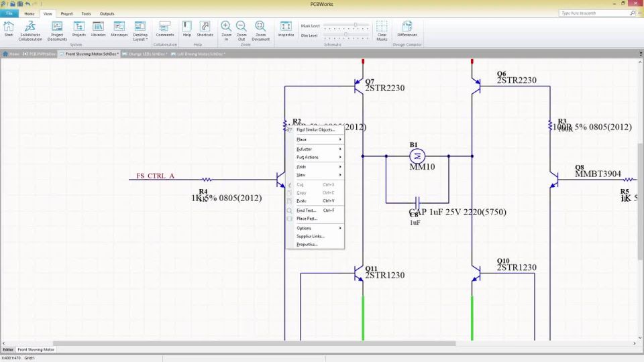Click the Undo arrow in quick access bar

pyautogui.click(x=28, y=4)
